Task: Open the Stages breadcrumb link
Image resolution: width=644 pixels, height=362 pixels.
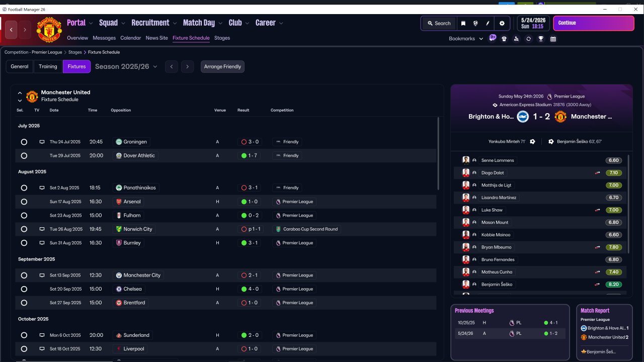Action: point(75,52)
